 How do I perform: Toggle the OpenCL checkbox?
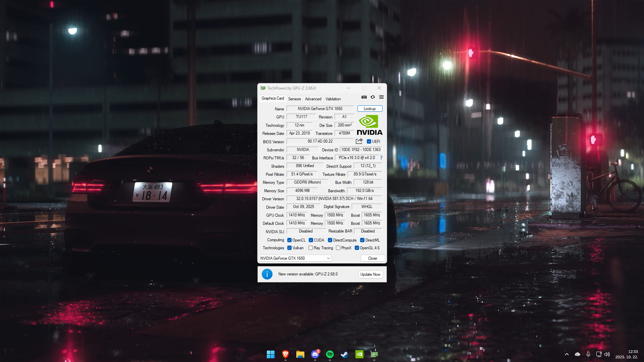tap(289, 240)
